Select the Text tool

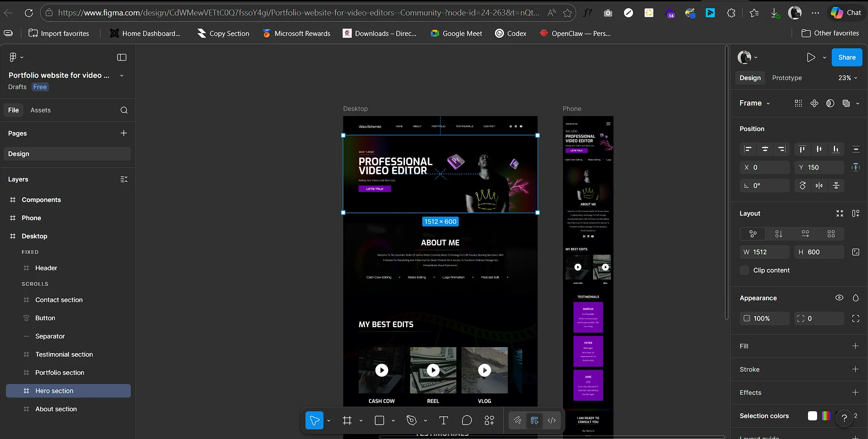[x=443, y=420]
